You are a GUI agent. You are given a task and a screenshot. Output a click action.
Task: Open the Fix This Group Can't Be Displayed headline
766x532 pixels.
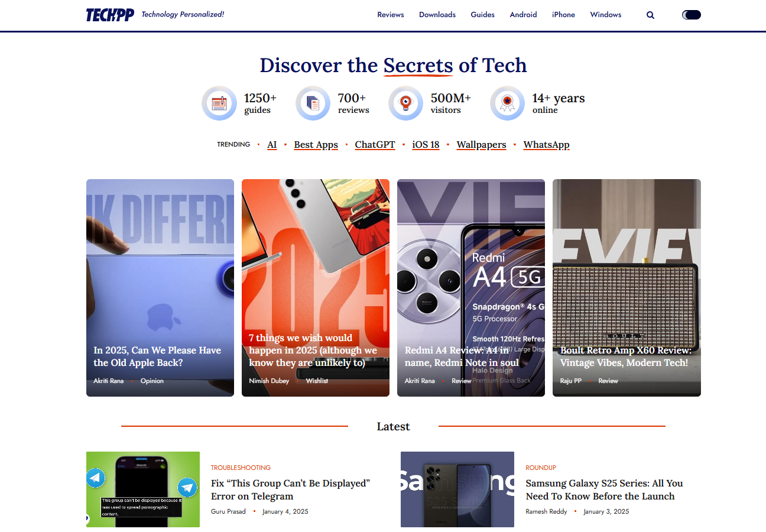pyautogui.click(x=290, y=490)
